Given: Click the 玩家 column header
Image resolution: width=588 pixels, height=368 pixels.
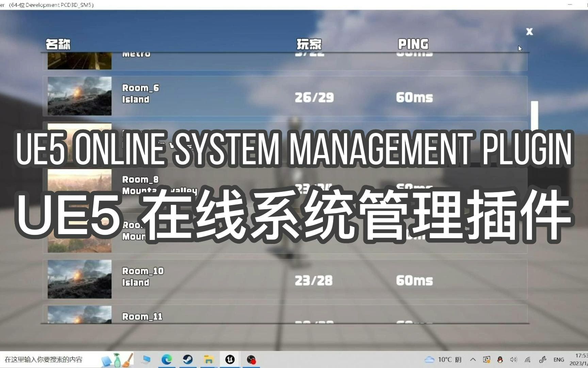Looking at the screenshot, I should (x=309, y=44).
